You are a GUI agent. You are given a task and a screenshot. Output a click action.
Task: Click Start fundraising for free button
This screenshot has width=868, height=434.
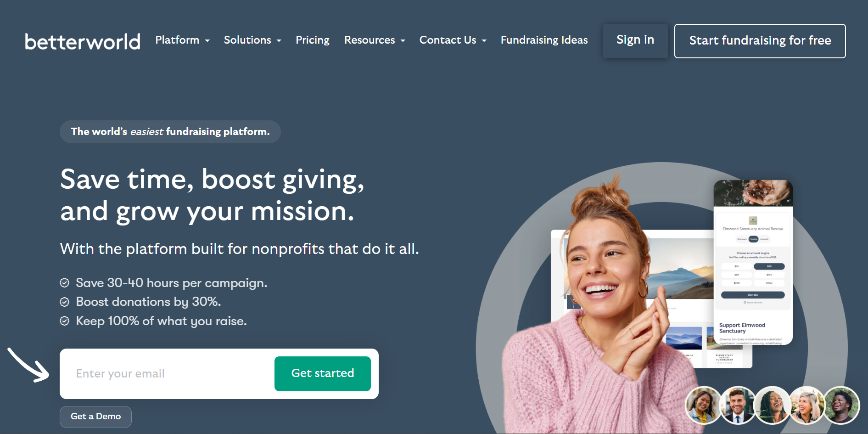pos(760,41)
